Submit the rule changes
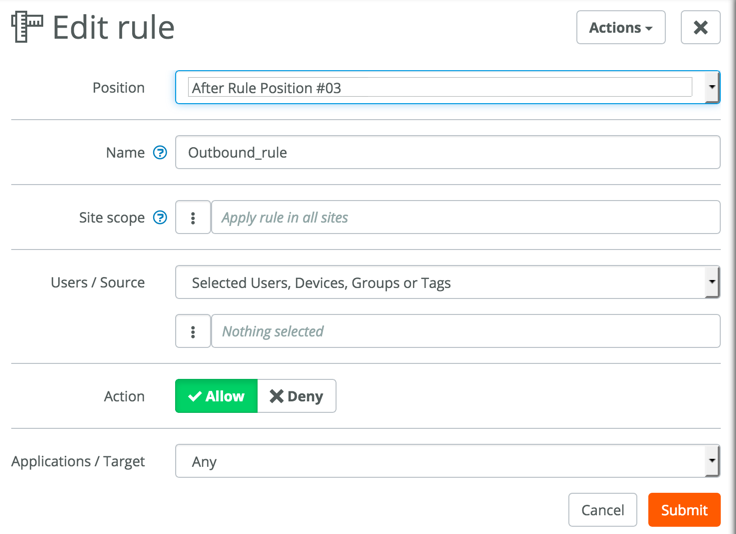This screenshot has width=736, height=534. tap(684, 510)
